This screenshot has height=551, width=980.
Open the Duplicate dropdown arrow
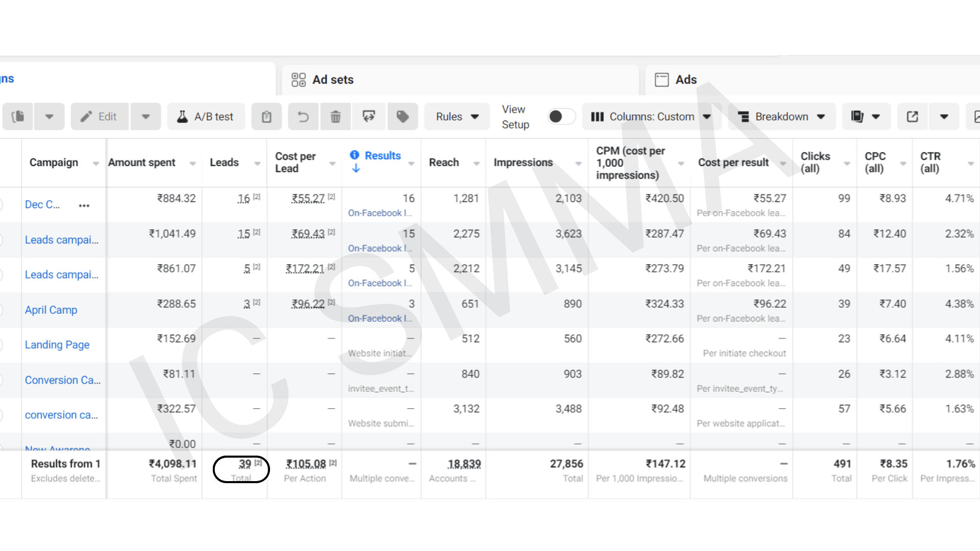pos(49,117)
